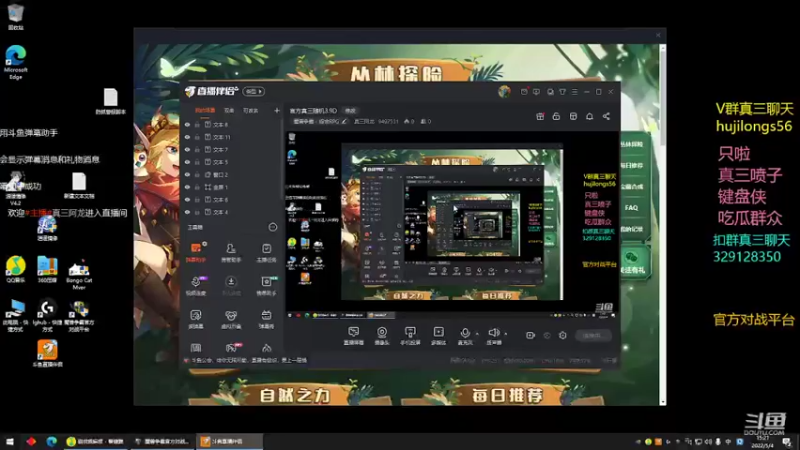This screenshot has height=450, width=800.
Task: Open the Microsoft Edge desktop icon
Action: (16, 62)
